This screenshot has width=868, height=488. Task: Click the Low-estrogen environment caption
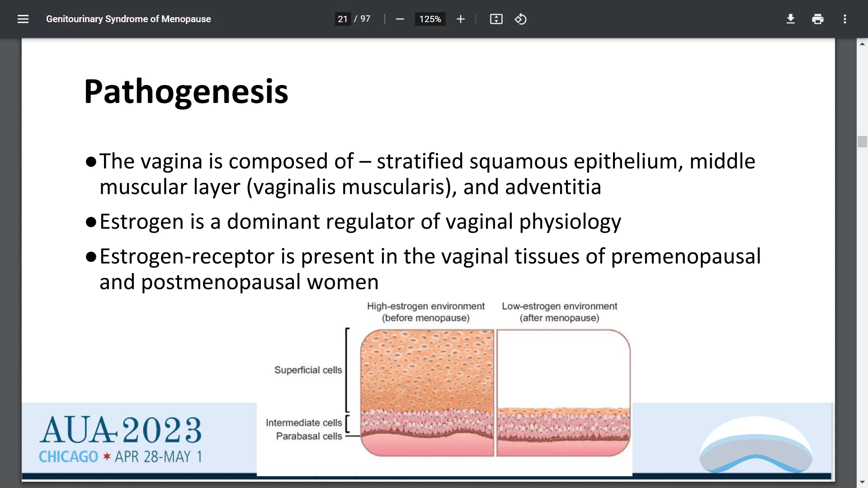pos(559,312)
